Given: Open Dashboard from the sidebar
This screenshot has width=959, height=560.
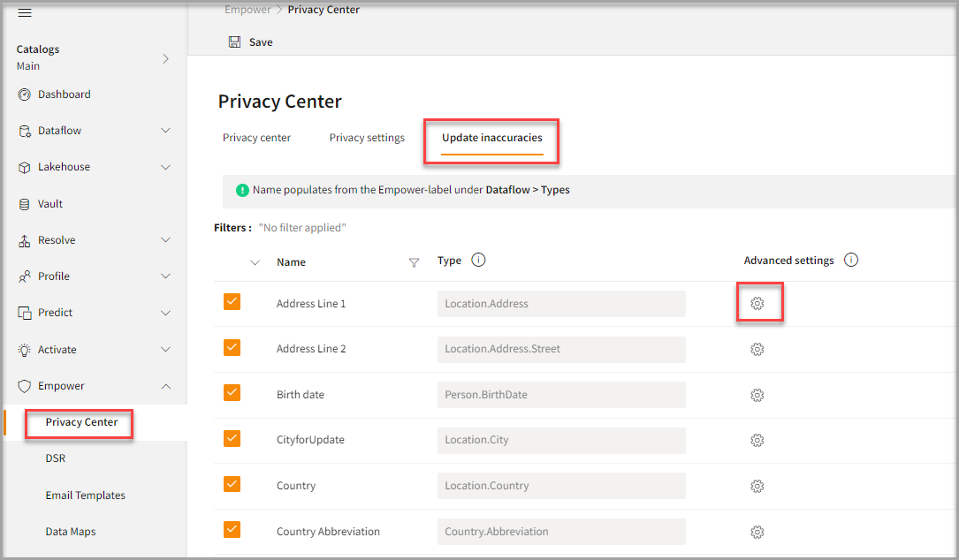Looking at the screenshot, I should (64, 95).
